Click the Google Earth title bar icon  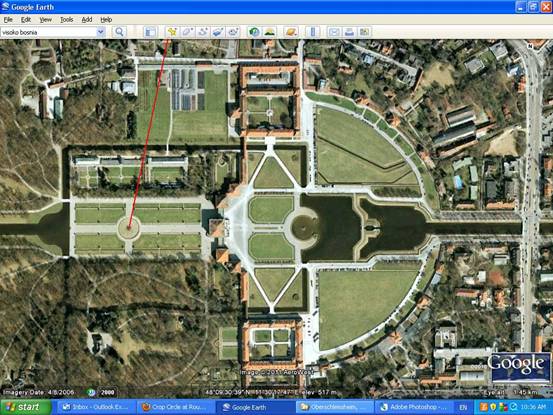(5, 6)
